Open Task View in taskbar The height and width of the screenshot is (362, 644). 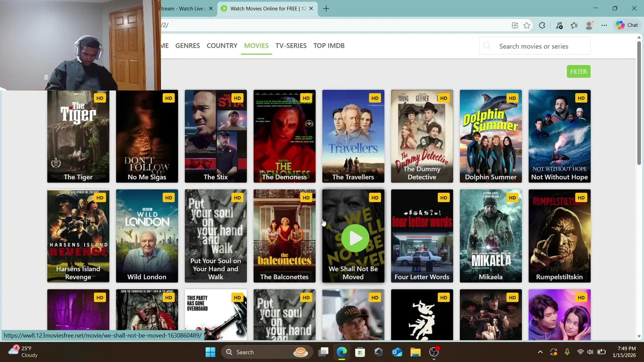[x=324, y=352]
